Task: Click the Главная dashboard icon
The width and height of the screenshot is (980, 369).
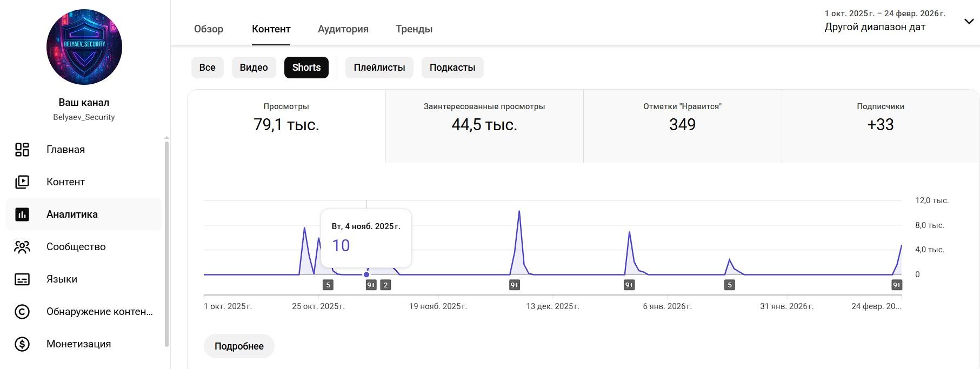Action: [x=22, y=150]
